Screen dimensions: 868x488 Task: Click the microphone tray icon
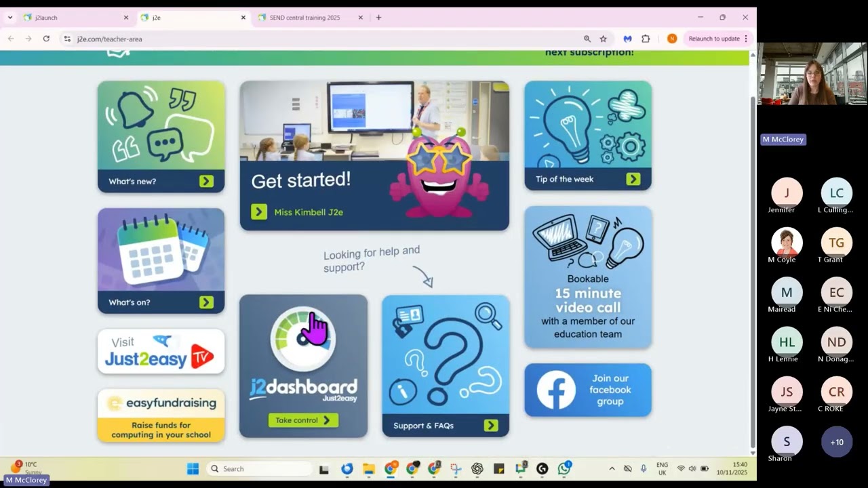pos(643,468)
